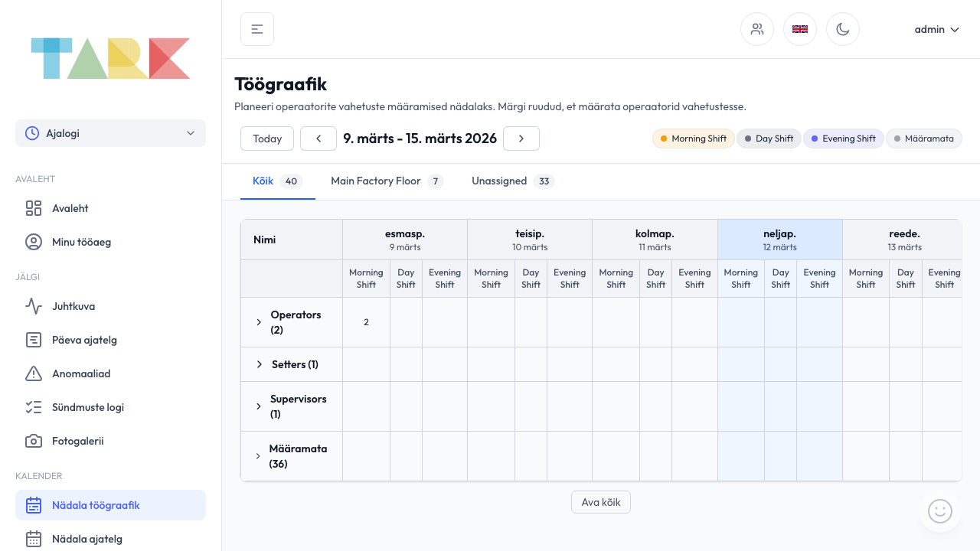Click the reede. 13 märts column header
The width and height of the screenshot is (980, 551).
tap(903, 240)
